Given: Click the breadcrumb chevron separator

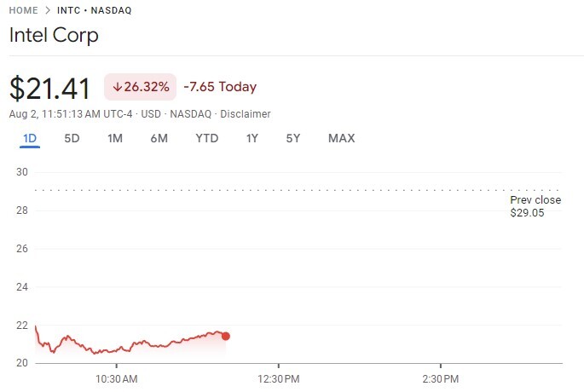Looking at the screenshot, I should pos(49,10).
